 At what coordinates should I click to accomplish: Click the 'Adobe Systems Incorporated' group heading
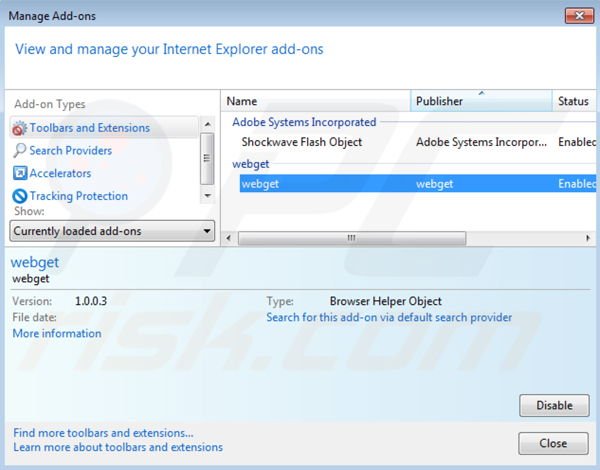(x=304, y=122)
